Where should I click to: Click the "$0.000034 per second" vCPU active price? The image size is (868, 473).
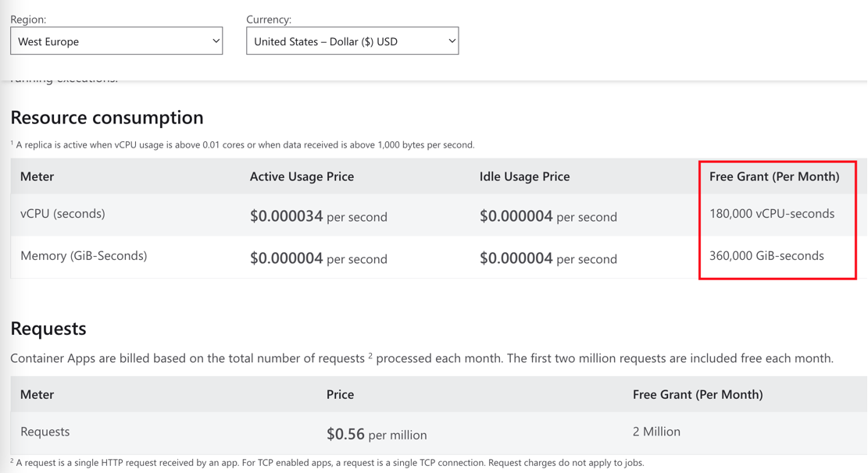coord(318,215)
